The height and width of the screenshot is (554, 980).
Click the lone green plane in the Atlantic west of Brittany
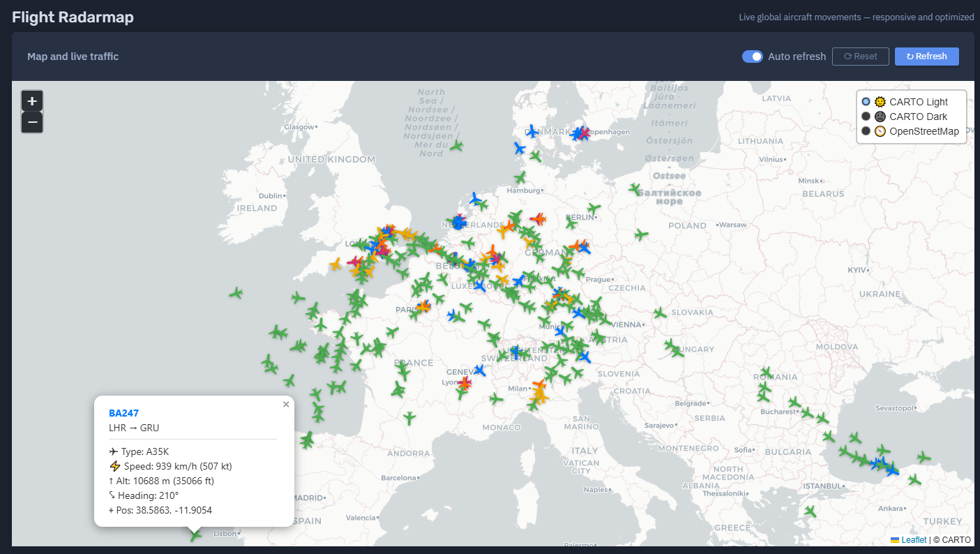tap(236, 293)
